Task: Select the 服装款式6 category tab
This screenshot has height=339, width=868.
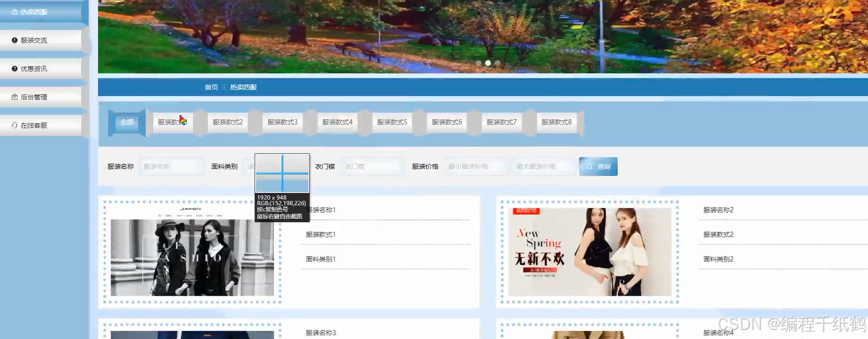Action: point(447,122)
